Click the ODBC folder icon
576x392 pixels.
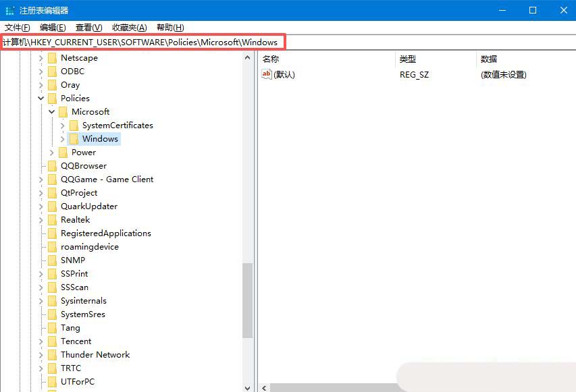click(52, 72)
